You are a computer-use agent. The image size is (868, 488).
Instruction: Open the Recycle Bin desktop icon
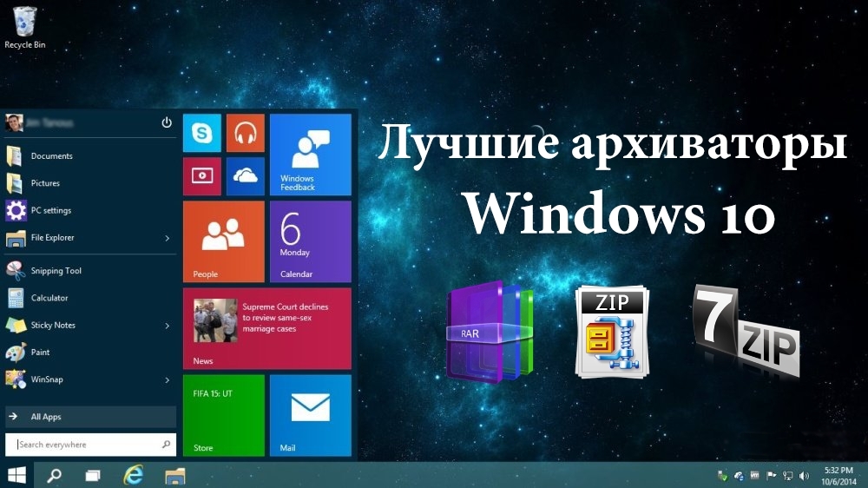point(24,28)
